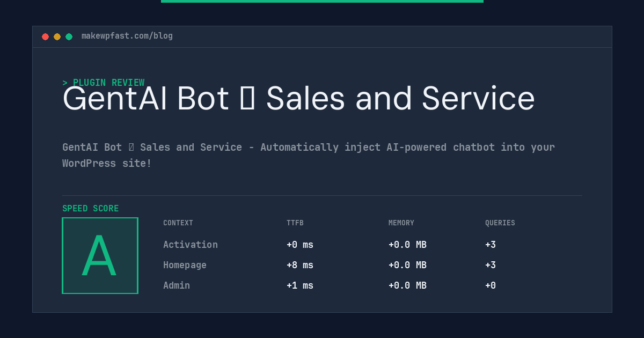
Task: Click the green window dot
Action: pyautogui.click(x=69, y=36)
